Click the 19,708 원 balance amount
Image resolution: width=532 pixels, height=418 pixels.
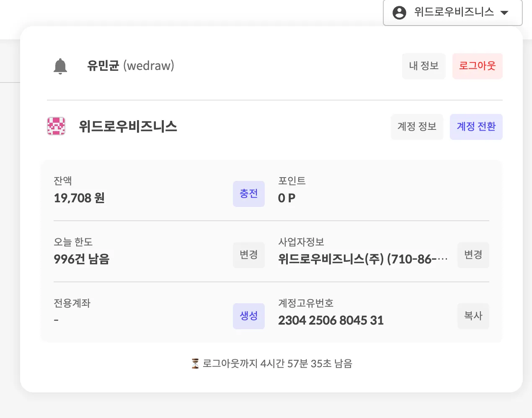pos(79,198)
